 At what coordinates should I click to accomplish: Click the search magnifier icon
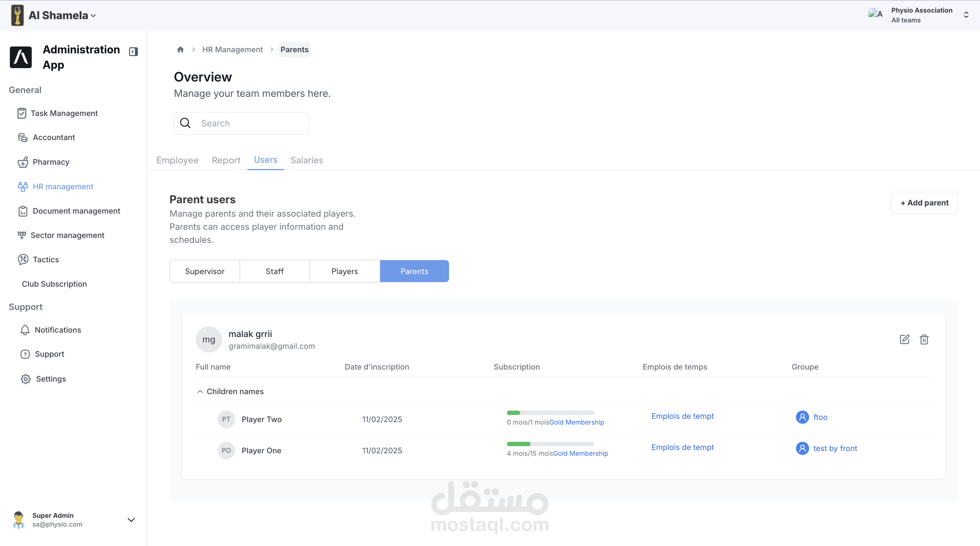pos(185,123)
